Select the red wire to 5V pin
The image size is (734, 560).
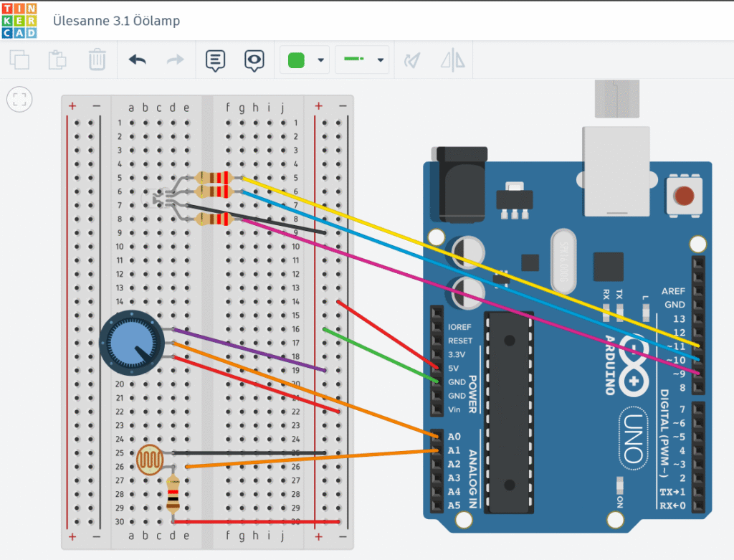point(388,336)
